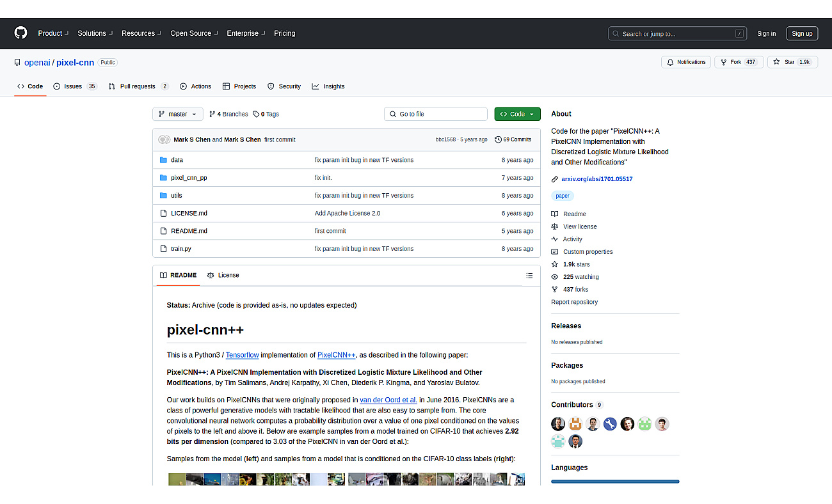Click the Notifications bell button
The height and width of the screenshot is (504, 832).
(686, 62)
